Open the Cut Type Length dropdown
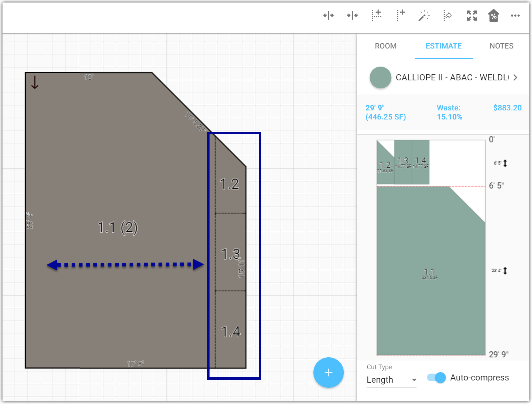The height and width of the screenshot is (404, 532). click(x=392, y=380)
